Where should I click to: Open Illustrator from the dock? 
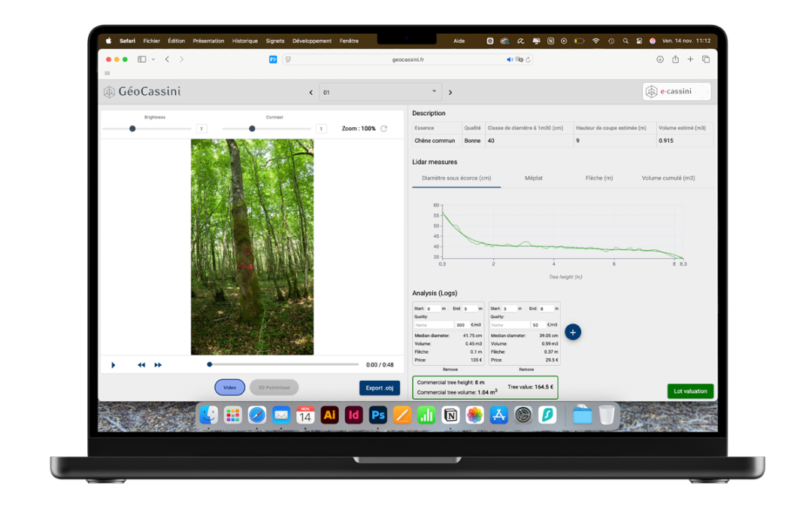[329, 415]
